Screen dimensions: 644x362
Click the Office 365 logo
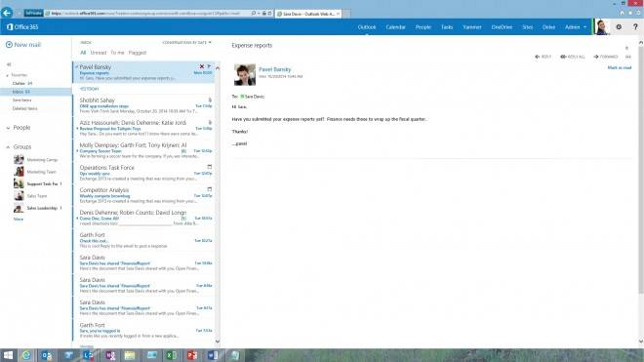point(22,27)
